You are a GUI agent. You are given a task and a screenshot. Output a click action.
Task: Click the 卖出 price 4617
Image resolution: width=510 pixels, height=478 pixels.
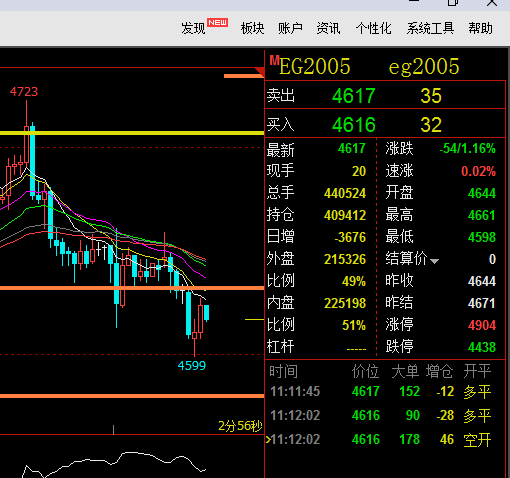(354, 96)
